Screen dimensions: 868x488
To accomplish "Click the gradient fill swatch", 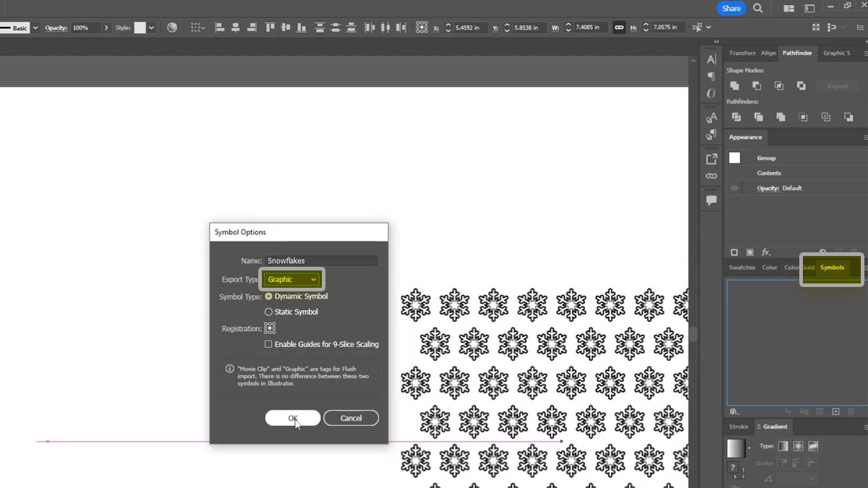I will coord(736,448).
